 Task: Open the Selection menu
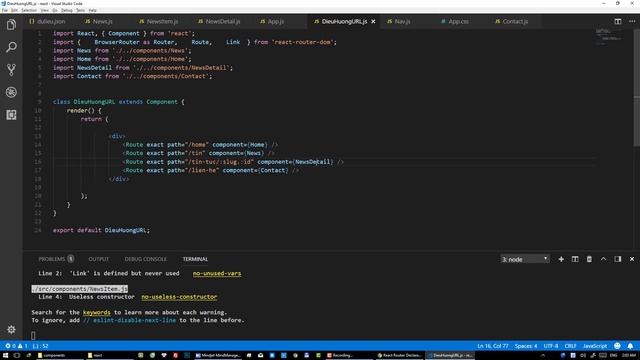29,10
